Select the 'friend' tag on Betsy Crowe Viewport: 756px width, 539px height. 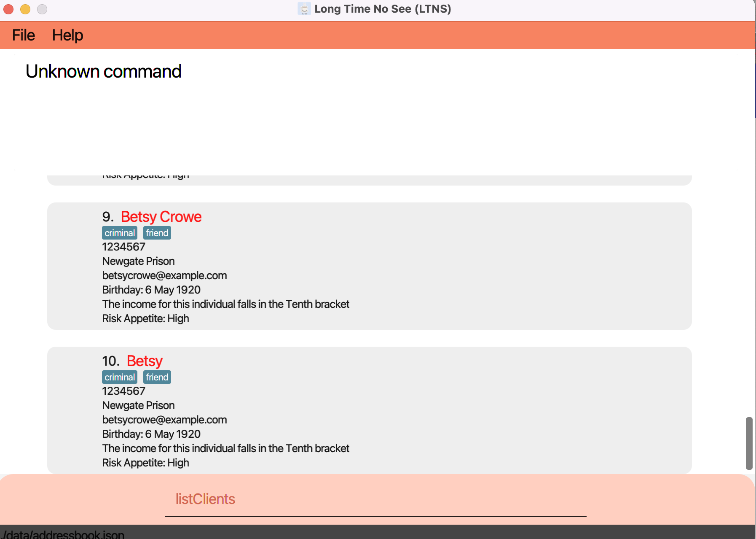click(157, 232)
